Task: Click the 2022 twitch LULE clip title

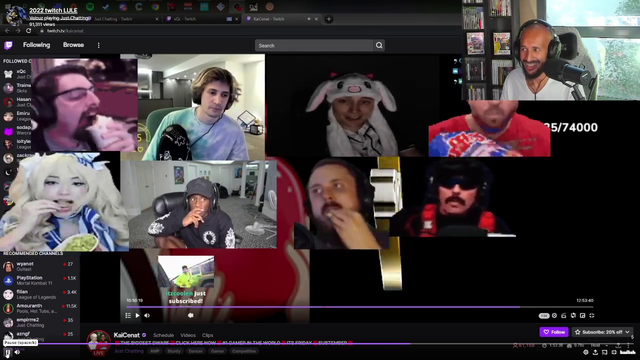Action: tap(53, 10)
